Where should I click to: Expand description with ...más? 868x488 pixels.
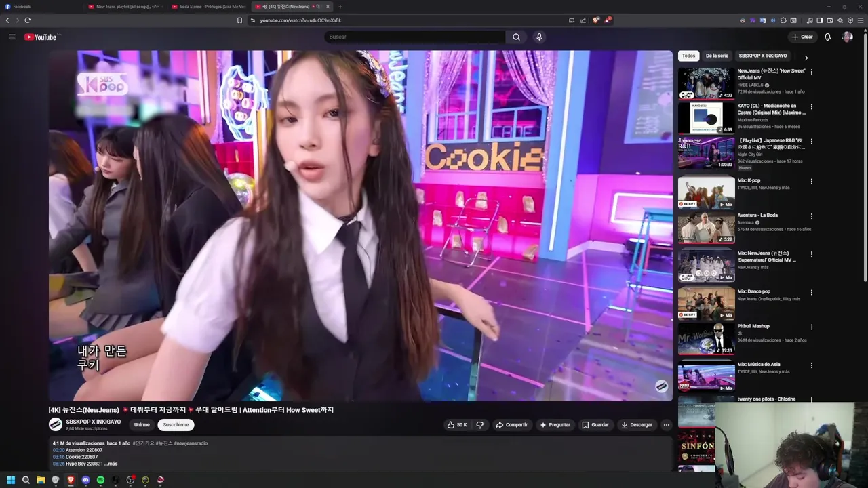point(111,464)
